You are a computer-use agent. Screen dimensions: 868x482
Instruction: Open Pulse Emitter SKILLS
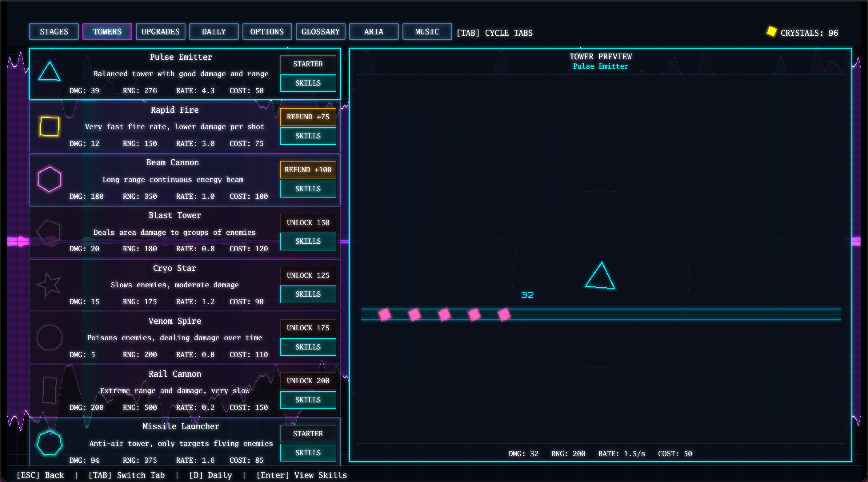click(x=308, y=83)
